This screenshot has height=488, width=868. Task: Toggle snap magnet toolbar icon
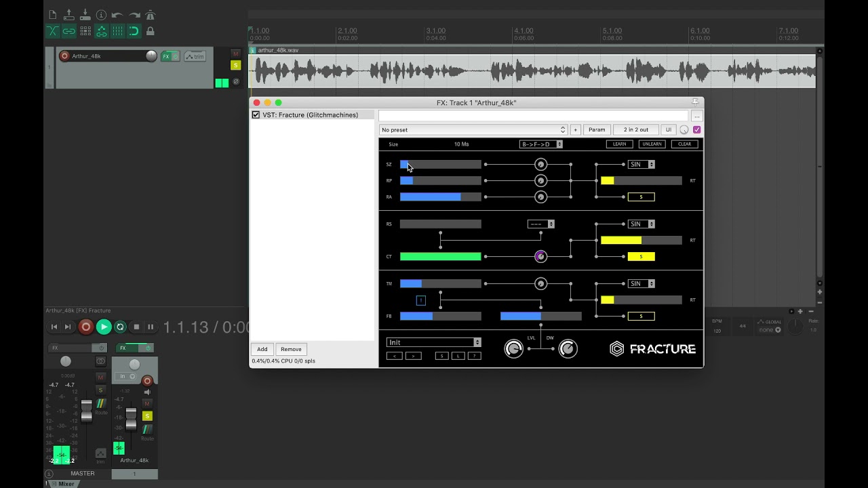coord(134,31)
